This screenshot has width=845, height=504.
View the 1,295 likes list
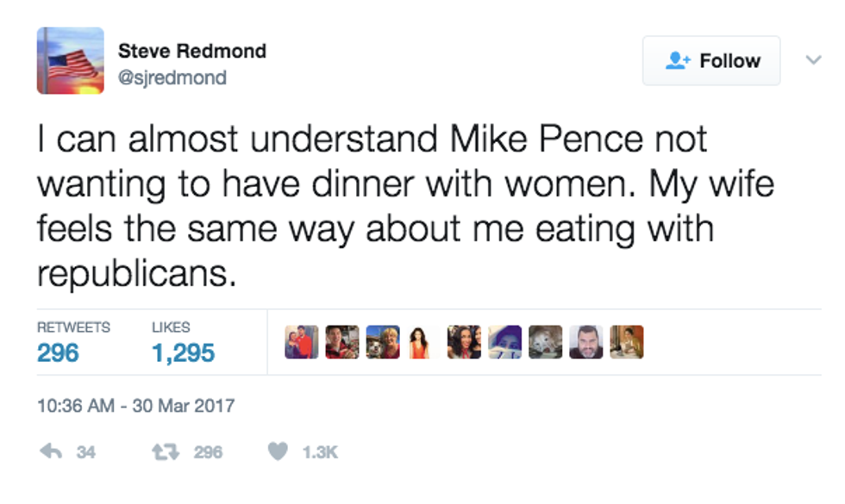(x=183, y=352)
